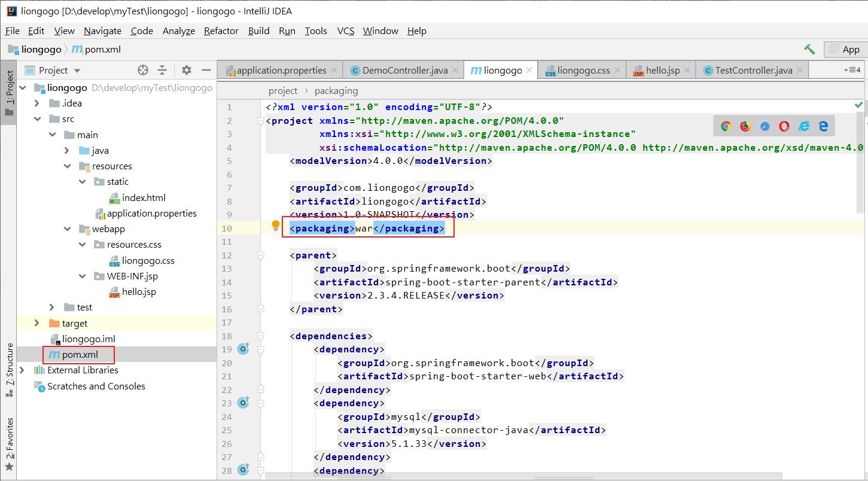The width and height of the screenshot is (868, 481).
Task: Close the liongogo.css tab
Action: pyautogui.click(x=618, y=70)
